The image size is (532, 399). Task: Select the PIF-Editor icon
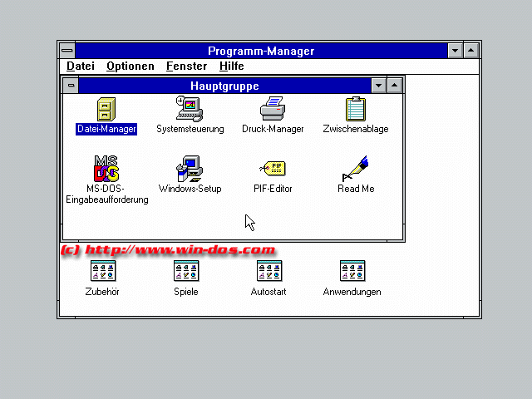(273, 169)
